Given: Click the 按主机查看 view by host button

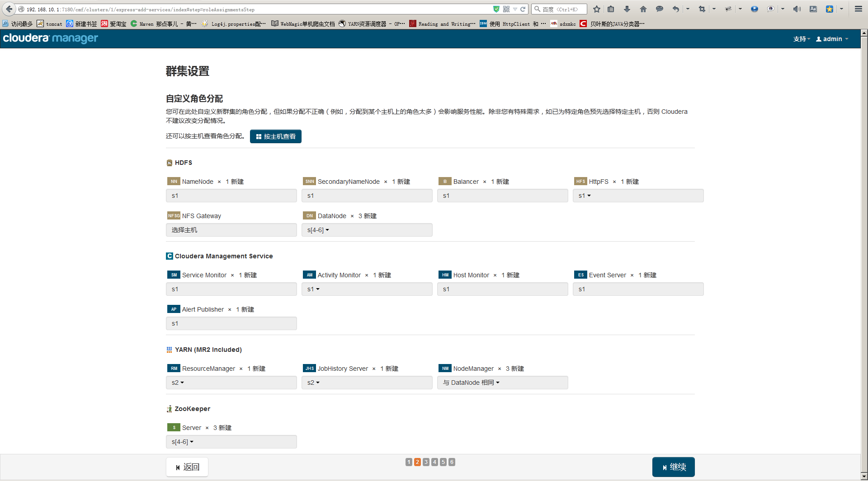Looking at the screenshot, I should pyautogui.click(x=276, y=136).
